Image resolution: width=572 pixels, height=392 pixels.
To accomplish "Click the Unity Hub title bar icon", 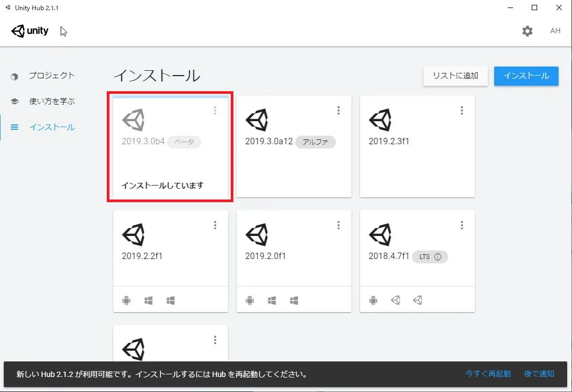I will pyautogui.click(x=8, y=8).
